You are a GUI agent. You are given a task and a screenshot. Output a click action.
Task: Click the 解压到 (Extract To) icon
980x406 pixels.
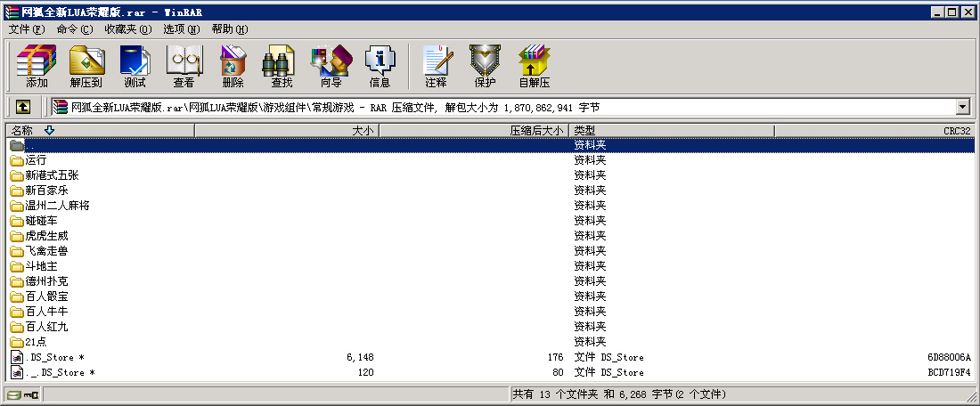86,67
